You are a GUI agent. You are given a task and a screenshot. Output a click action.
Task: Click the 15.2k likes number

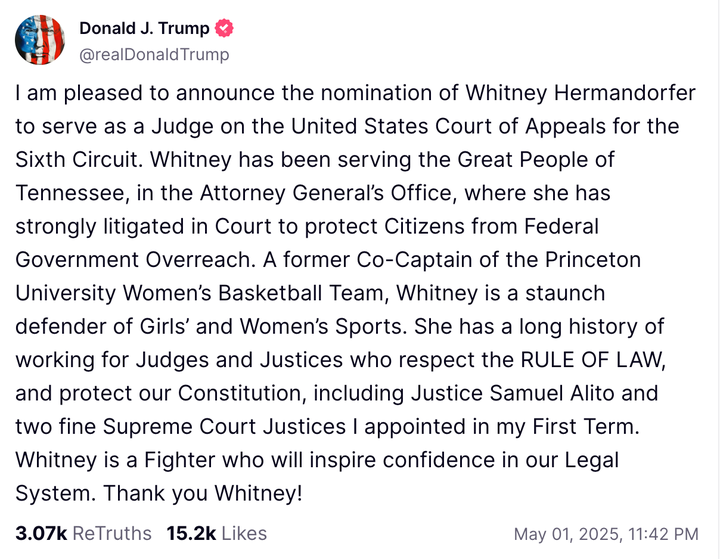click(x=192, y=533)
